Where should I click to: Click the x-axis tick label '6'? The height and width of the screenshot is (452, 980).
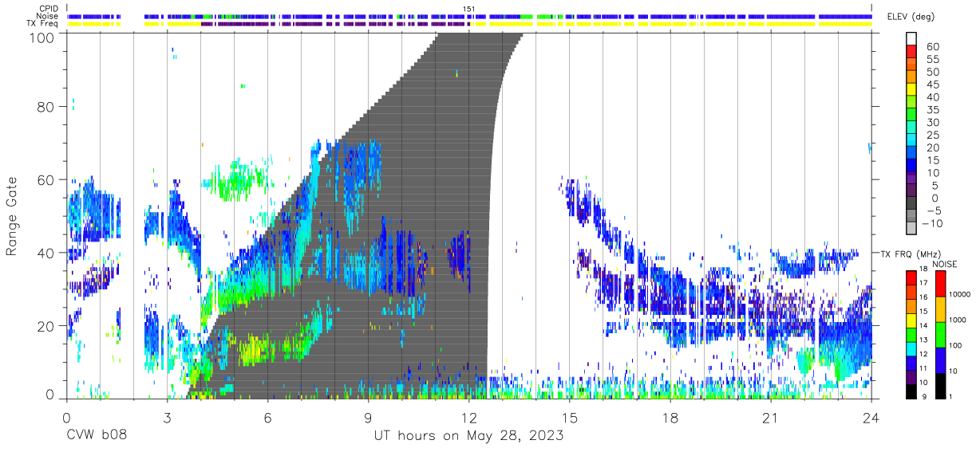[267, 419]
